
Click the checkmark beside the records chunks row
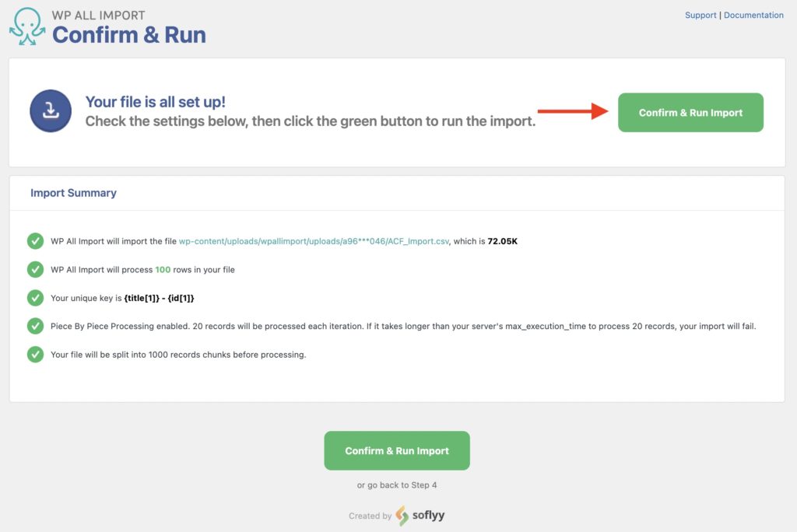[x=35, y=354]
